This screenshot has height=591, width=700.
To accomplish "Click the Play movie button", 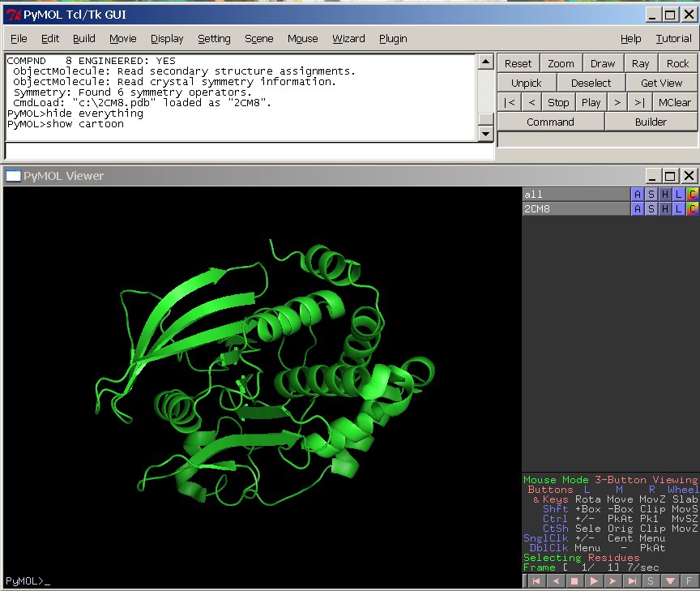I will [591, 102].
